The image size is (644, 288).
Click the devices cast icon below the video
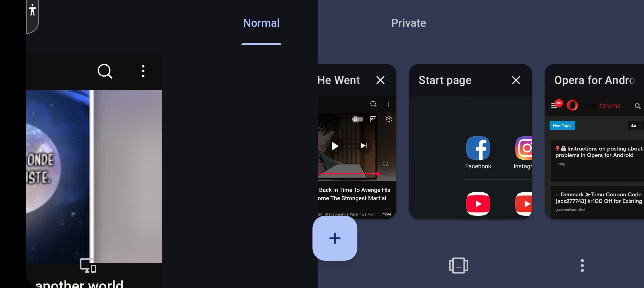click(x=88, y=266)
